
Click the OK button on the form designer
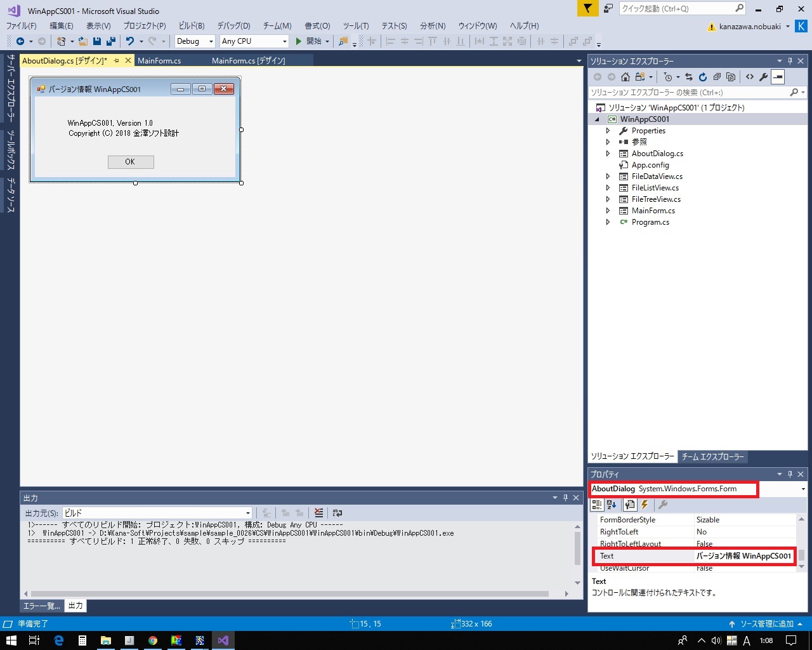[131, 162]
